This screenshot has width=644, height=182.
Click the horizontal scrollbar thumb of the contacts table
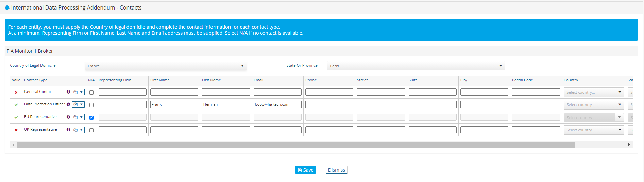click(x=296, y=145)
